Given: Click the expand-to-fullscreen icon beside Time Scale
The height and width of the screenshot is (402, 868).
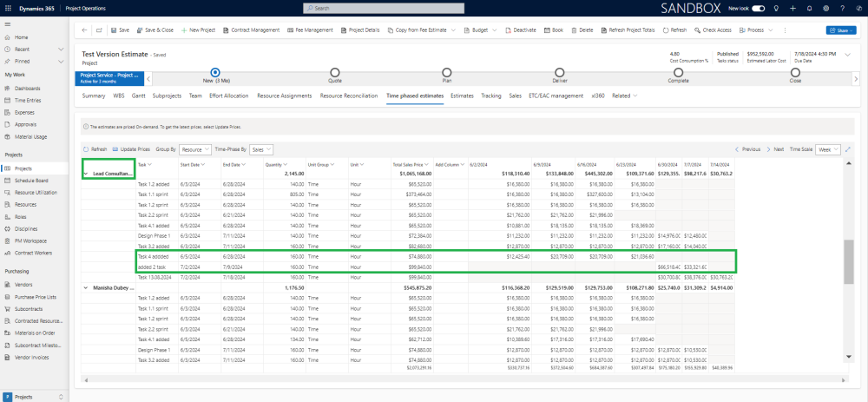Looking at the screenshot, I should point(847,149).
